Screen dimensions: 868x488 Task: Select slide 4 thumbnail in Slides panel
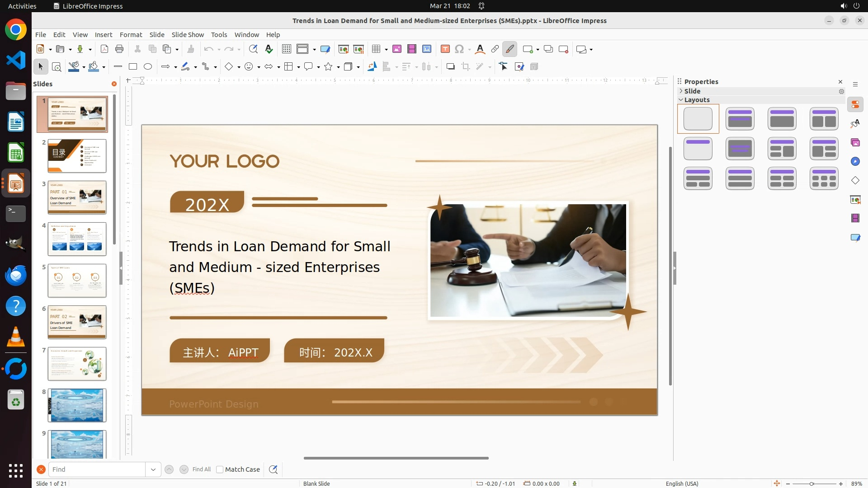pyautogui.click(x=77, y=239)
